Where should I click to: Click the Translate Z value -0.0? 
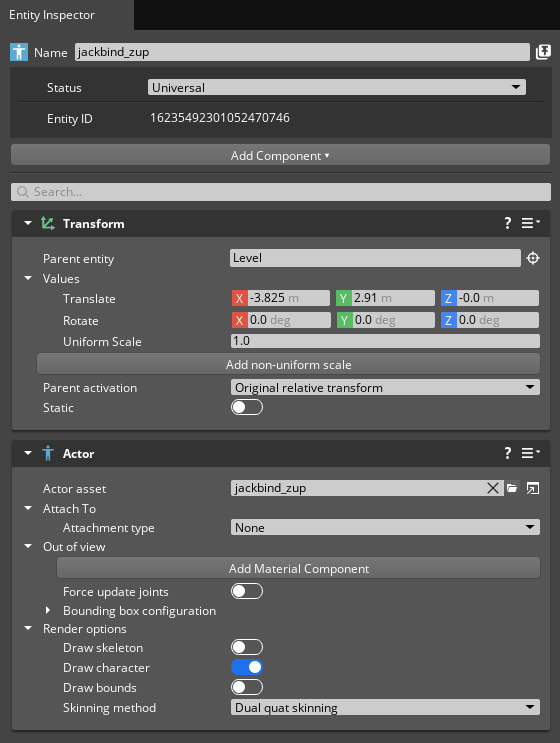click(x=497, y=298)
